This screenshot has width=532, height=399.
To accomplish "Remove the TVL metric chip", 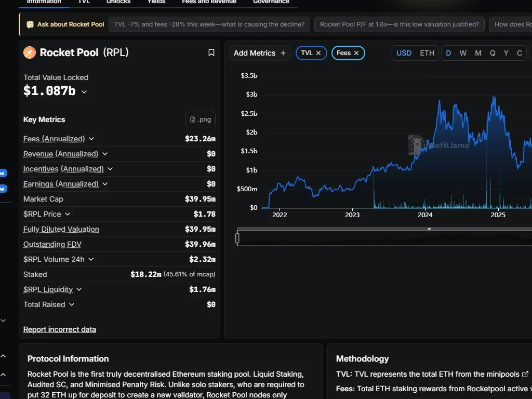I will [x=318, y=53].
